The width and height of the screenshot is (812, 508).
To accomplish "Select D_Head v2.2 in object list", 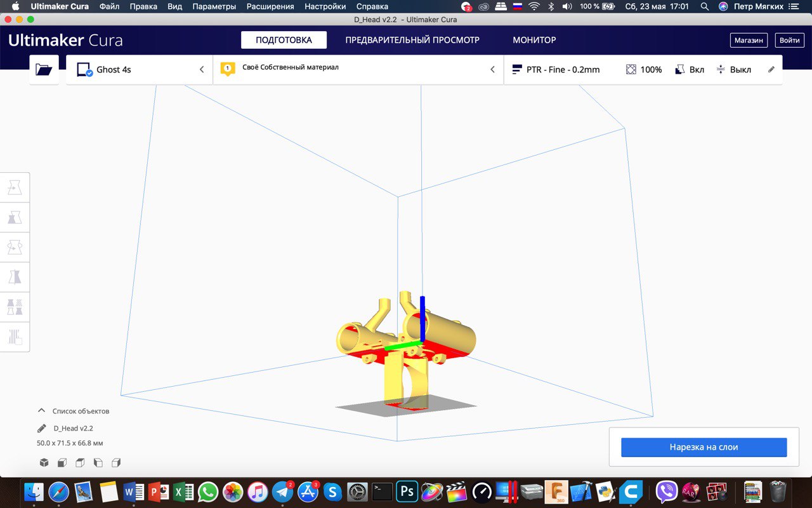I will pyautogui.click(x=73, y=429).
